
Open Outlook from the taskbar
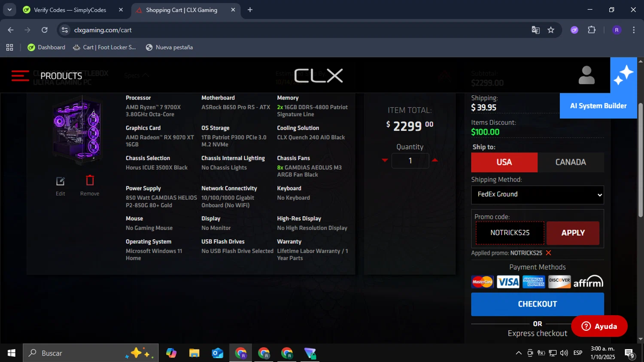[x=218, y=353]
